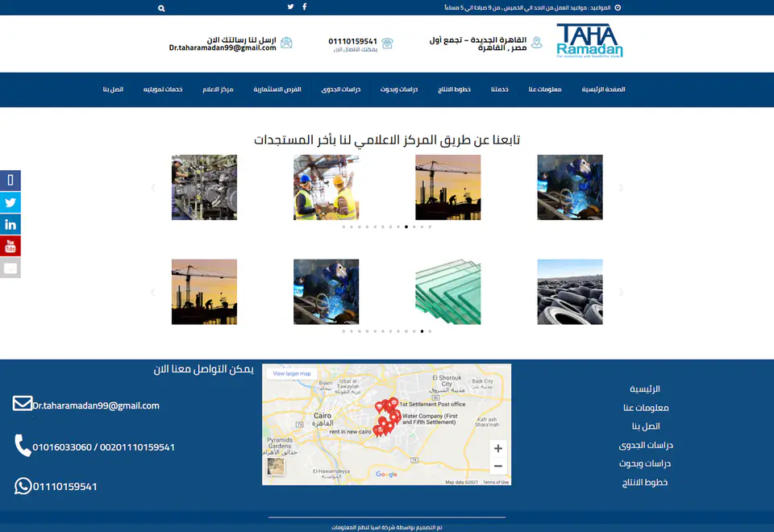This screenshot has height=532, width=774.
Task: Open the Twitter icon in the top bar
Action: pyautogui.click(x=291, y=6)
